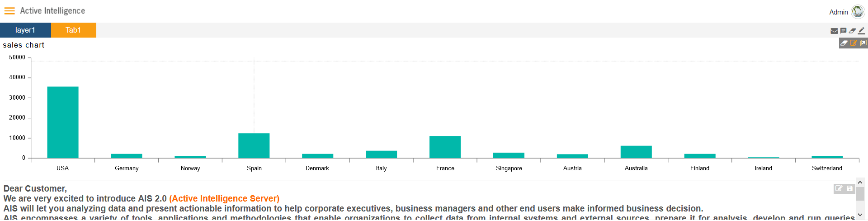This screenshot has width=868, height=221.
Task: Click the Admin user avatar
Action: [x=858, y=12]
